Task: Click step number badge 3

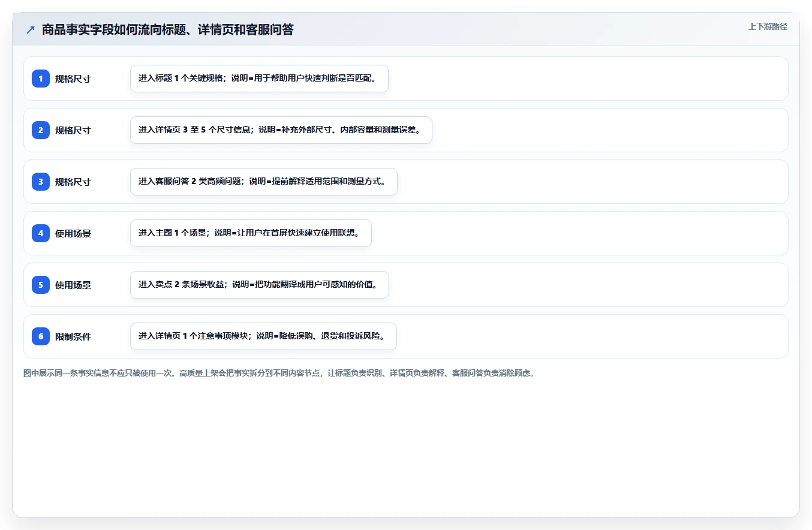Action: (x=41, y=182)
